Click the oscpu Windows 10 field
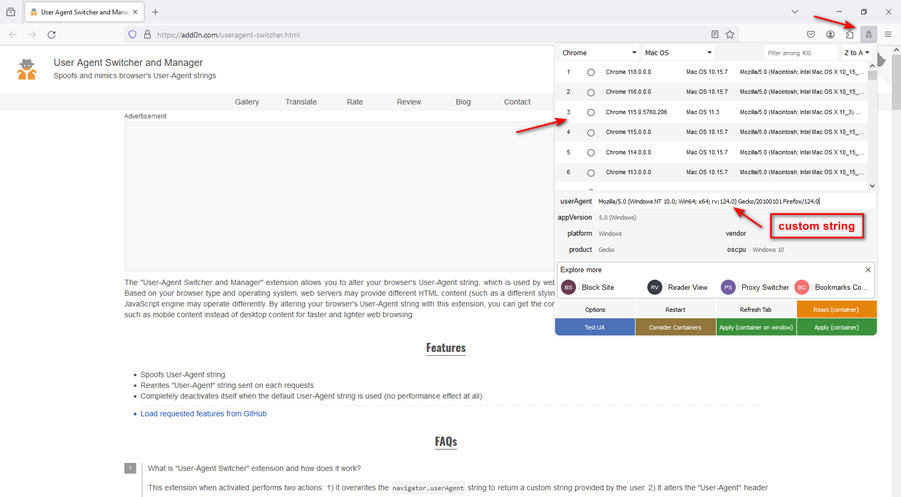901x497 pixels. [x=813, y=249]
